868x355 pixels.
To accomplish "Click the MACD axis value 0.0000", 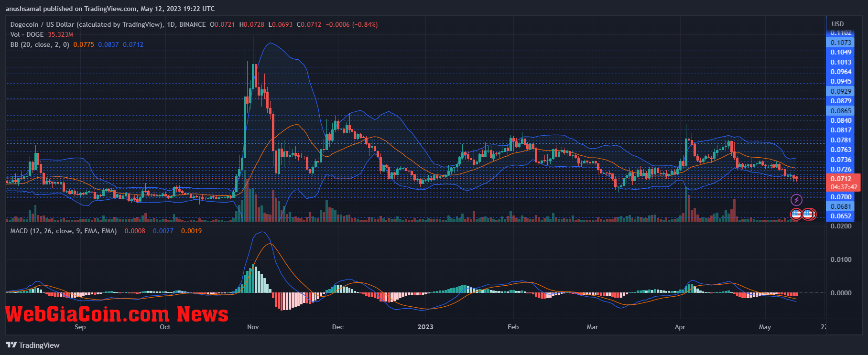I will [x=841, y=293].
